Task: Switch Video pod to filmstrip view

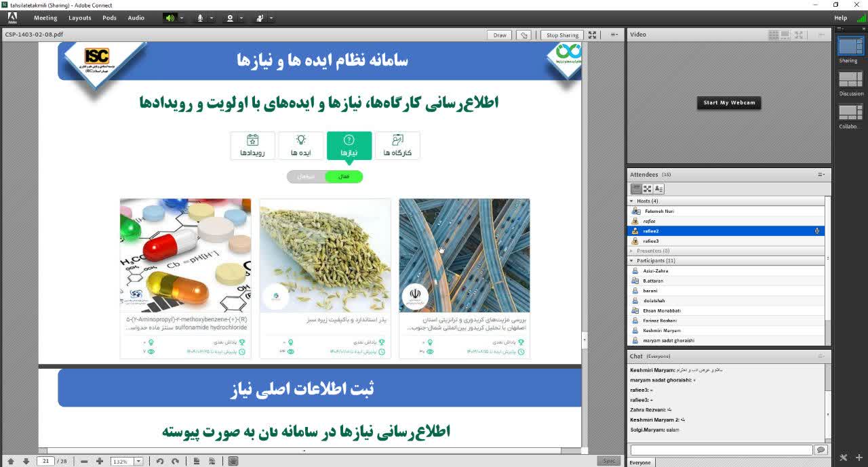Action: 787,35
